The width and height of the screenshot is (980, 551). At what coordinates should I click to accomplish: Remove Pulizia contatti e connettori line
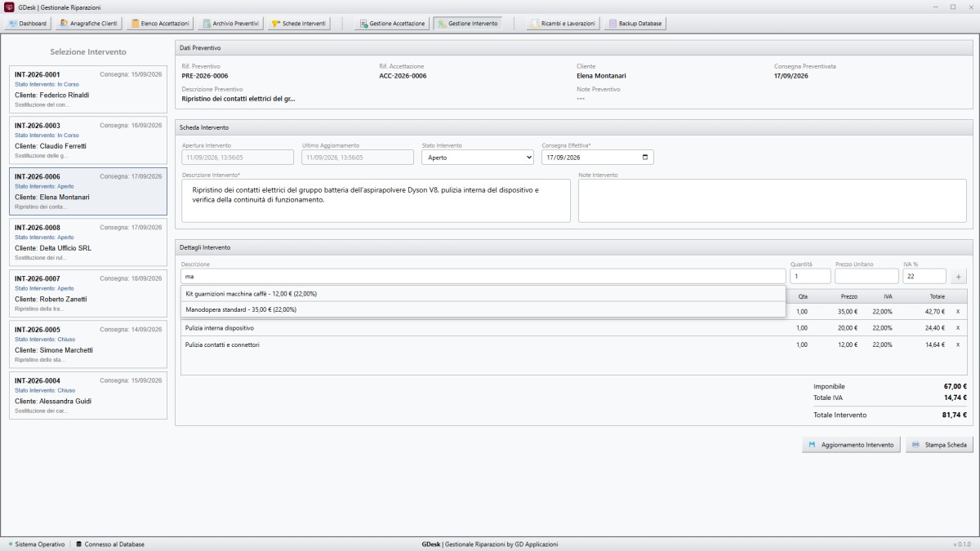click(x=958, y=344)
